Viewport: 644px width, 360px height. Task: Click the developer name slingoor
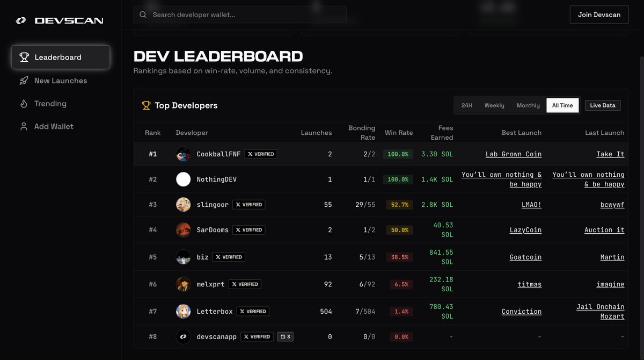click(213, 205)
